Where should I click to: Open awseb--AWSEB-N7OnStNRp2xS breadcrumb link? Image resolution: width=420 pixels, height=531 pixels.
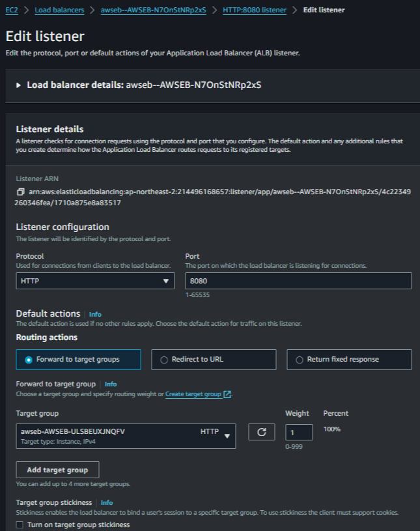point(153,10)
